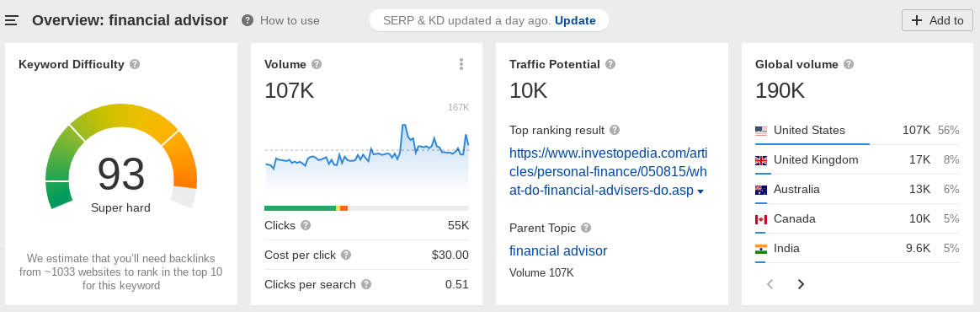Open the hamburger menu icon

tap(11, 21)
